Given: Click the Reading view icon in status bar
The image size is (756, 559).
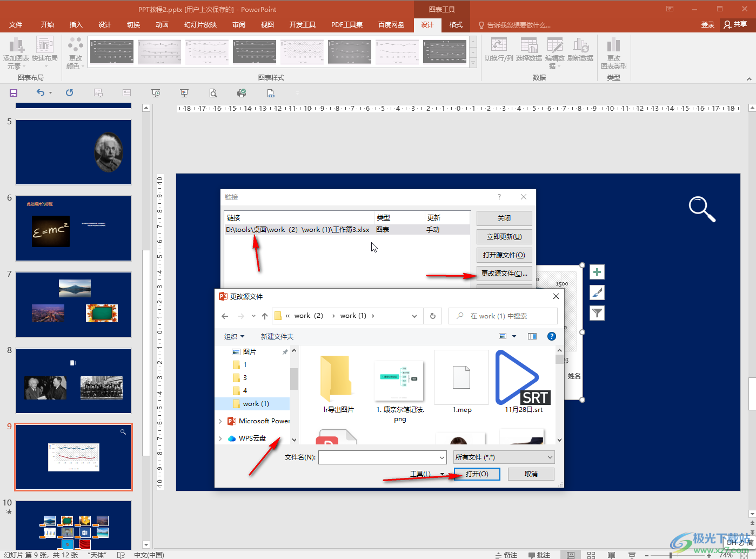Looking at the screenshot, I should coord(611,555).
